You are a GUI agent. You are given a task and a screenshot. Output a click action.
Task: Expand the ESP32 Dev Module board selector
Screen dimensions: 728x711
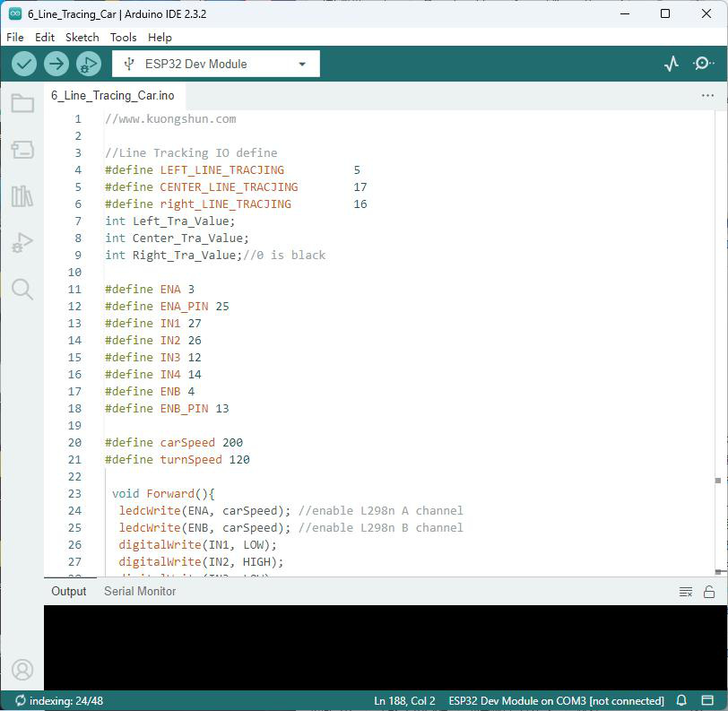point(216,64)
